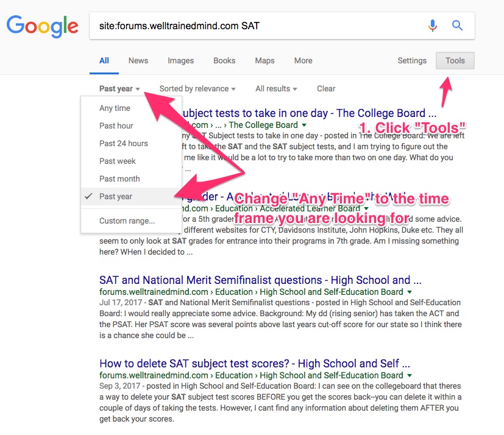This screenshot has height=435, width=504.
Task: Switch to the Images tab
Action: tap(180, 61)
